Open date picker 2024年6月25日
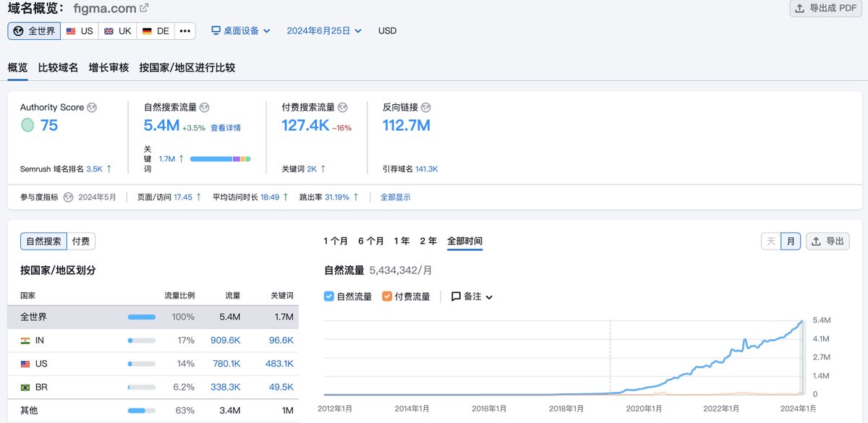This screenshot has height=423, width=868. point(324,31)
